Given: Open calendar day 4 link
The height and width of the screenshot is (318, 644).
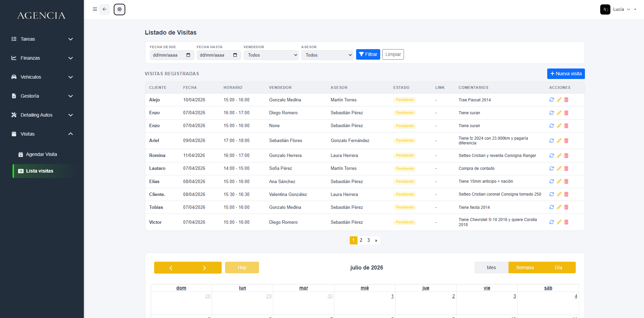Looking at the screenshot, I should [x=576, y=296].
